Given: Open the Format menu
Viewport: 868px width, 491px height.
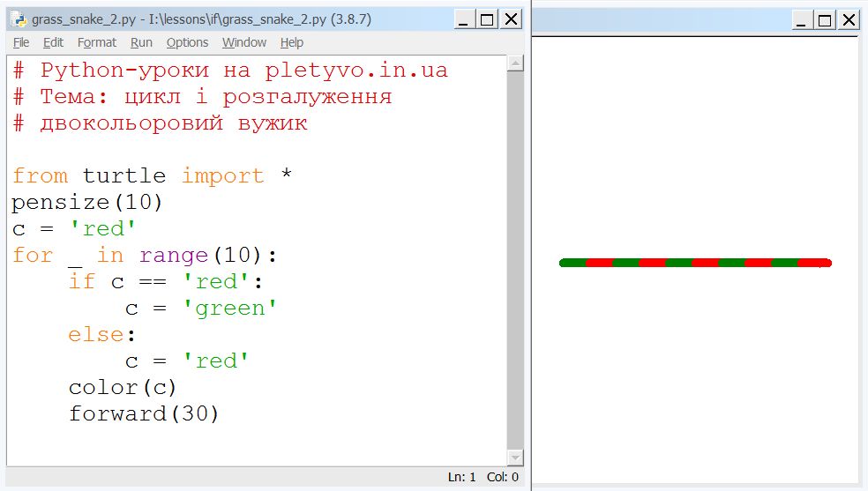Looking at the screenshot, I should (x=97, y=42).
